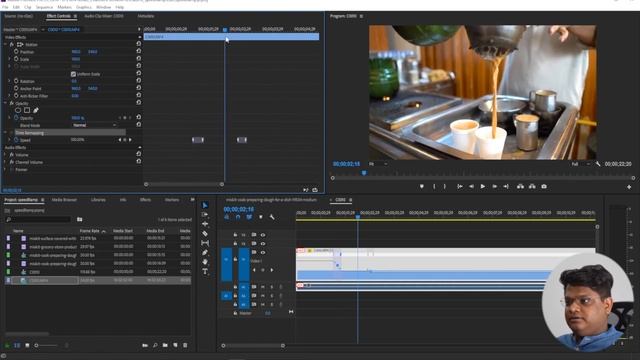Delete the selected project item with the trash icon
The image size is (640, 360).
[185, 345]
